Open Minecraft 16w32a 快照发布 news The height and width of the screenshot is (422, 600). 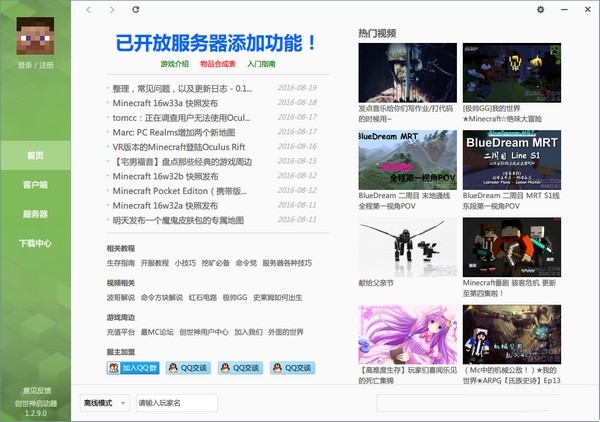coord(165,205)
